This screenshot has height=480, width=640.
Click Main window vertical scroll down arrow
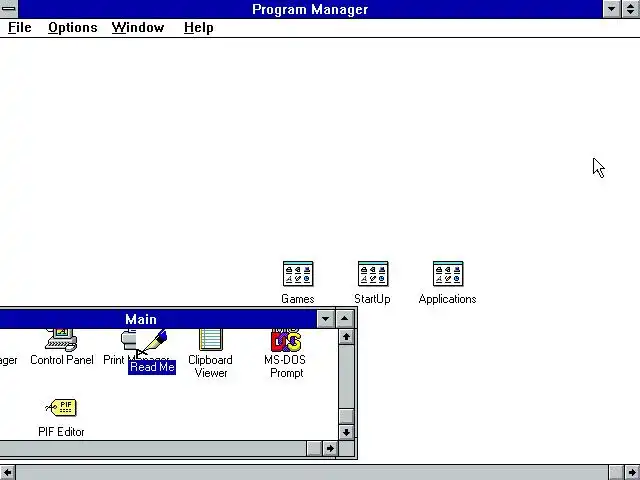(x=346, y=432)
